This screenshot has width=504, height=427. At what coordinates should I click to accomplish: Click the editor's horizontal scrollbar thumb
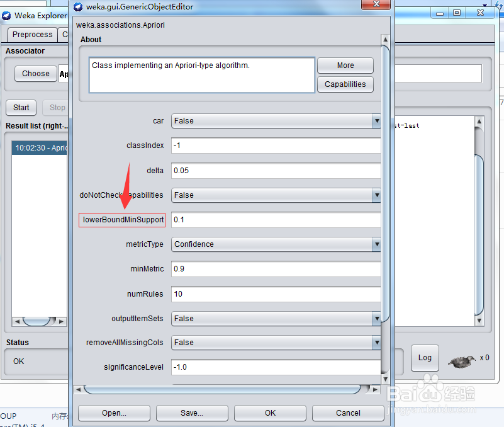coord(223,390)
